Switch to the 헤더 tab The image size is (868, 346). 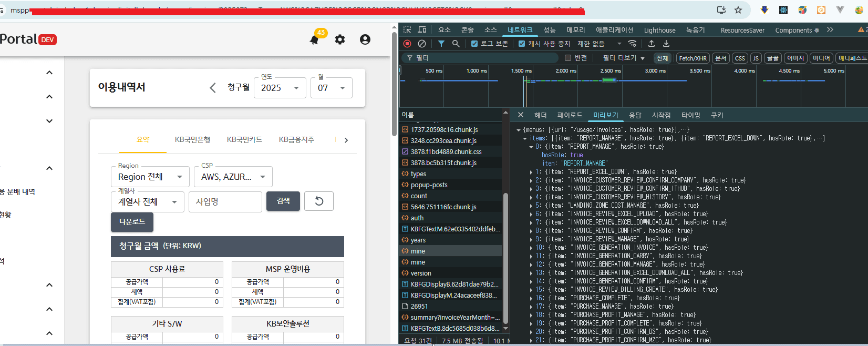[541, 115]
